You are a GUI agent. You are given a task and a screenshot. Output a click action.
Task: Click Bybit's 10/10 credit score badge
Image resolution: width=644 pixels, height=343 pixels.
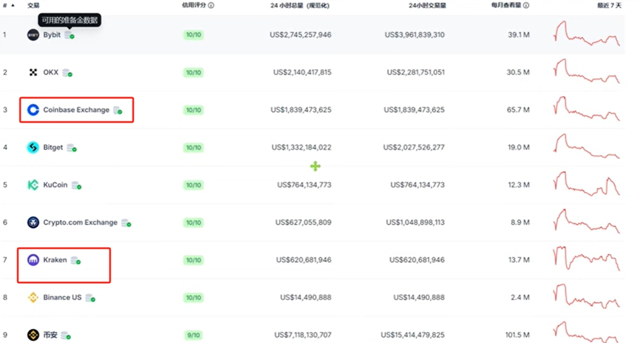(x=194, y=35)
